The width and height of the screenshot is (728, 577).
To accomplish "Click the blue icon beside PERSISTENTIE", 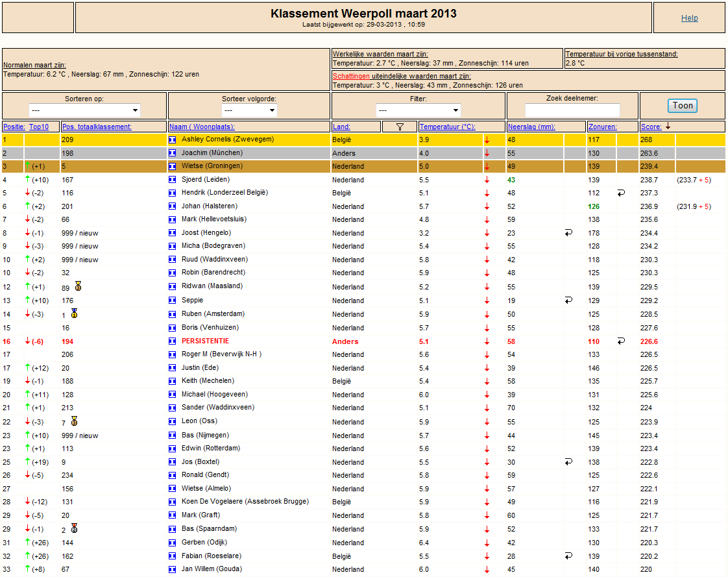I will 172,341.
